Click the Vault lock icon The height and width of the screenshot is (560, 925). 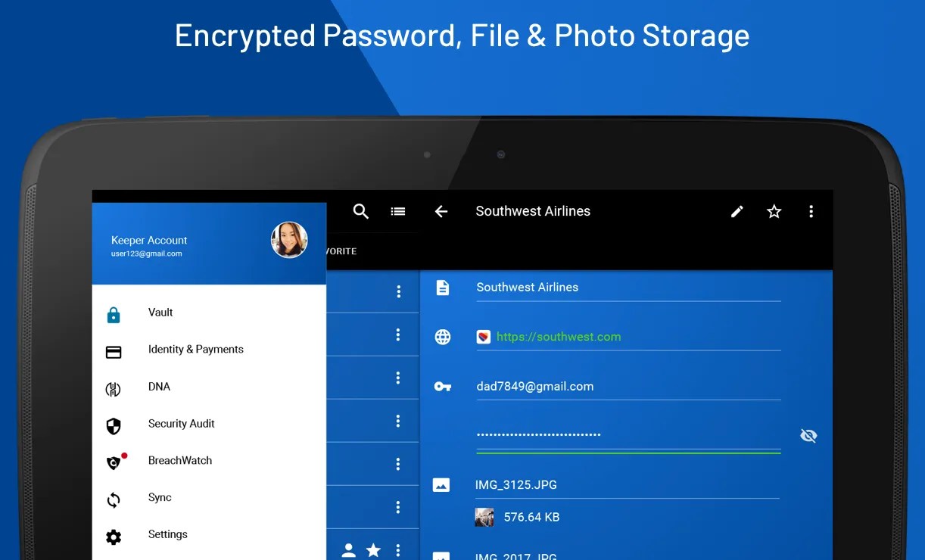coord(114,315)
